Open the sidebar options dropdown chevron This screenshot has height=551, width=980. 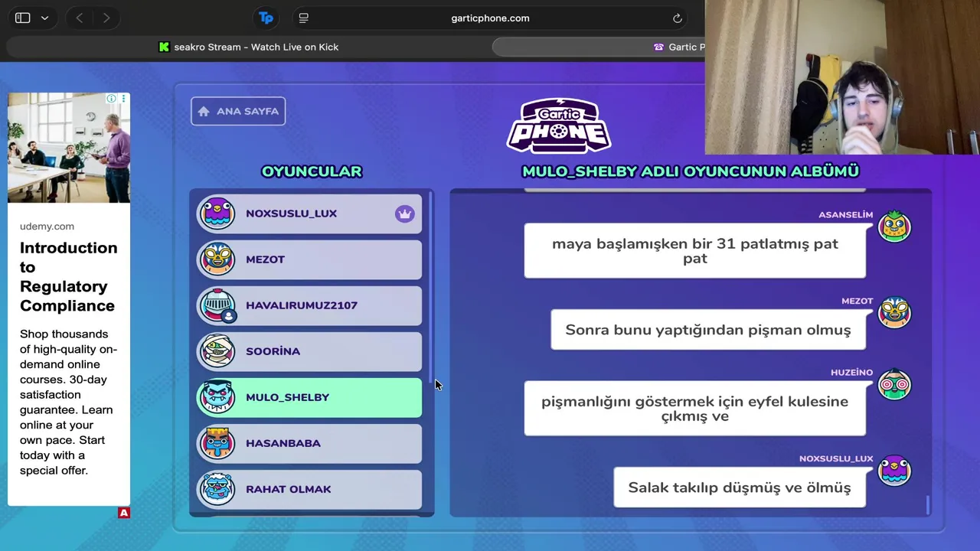point(44,18)
